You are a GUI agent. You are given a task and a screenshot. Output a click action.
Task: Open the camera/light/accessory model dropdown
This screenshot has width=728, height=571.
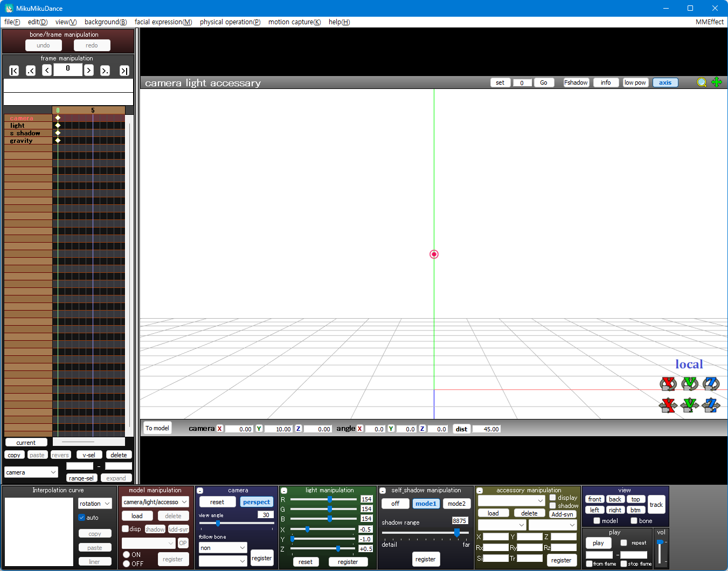[x=155, y=502]
